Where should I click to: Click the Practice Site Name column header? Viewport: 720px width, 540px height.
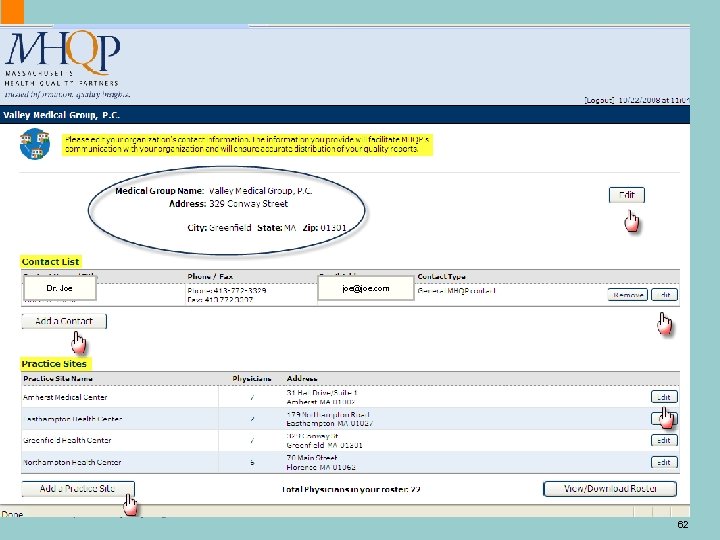point(58,378)
